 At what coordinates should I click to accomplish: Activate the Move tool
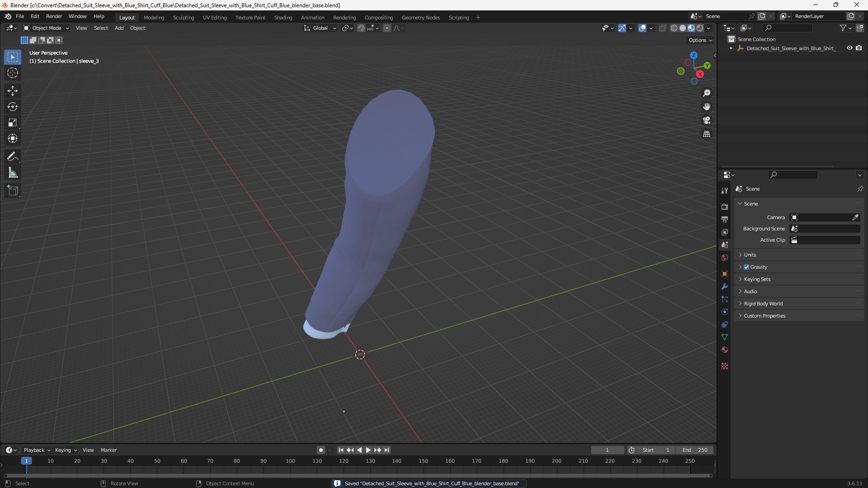(13, 91)
